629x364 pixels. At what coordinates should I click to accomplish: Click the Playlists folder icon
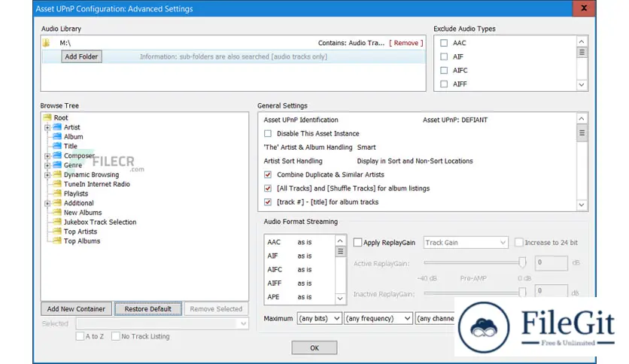pyautogui.click(x=57, y=193)
